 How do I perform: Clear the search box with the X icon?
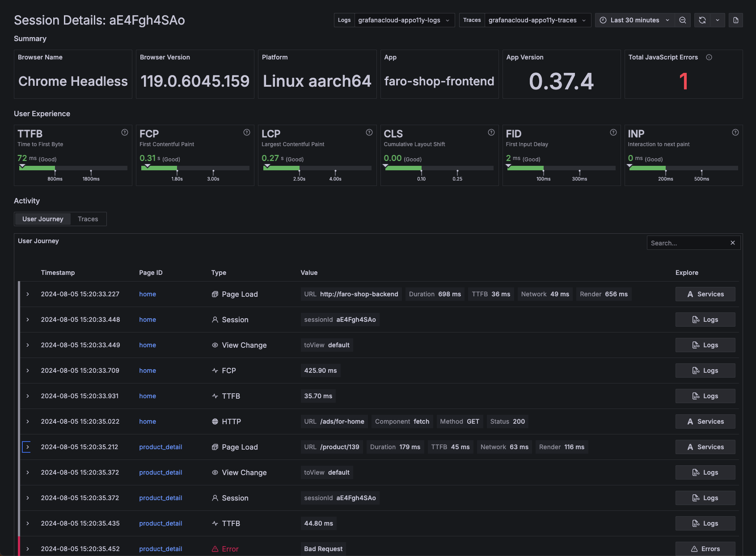[x=732, y=243]
